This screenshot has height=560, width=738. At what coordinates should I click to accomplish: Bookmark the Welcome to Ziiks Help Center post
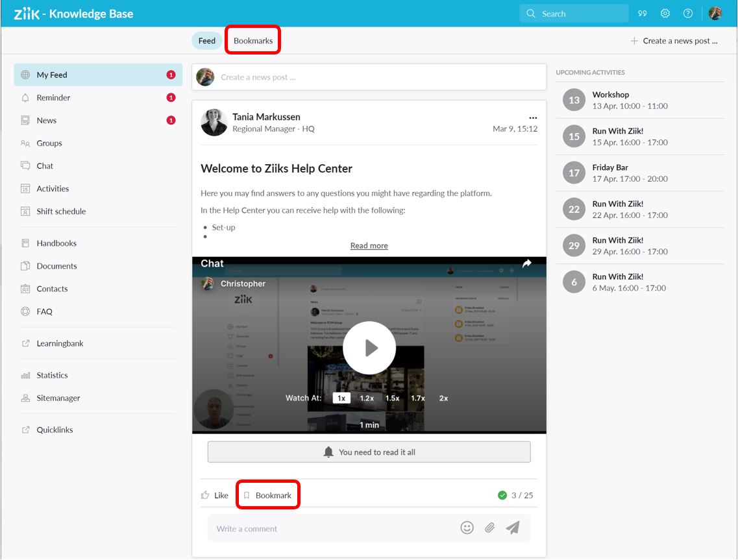tap(268, 495)
